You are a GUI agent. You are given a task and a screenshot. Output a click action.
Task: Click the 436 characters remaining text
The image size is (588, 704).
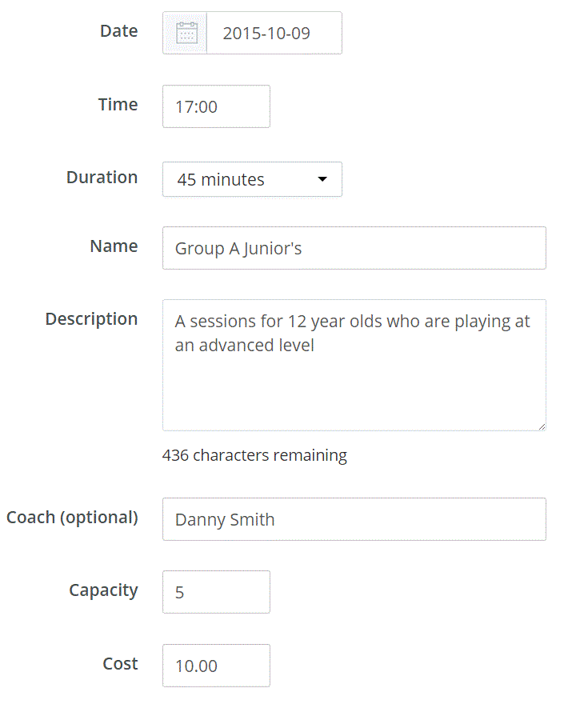(x=254, y=456)
